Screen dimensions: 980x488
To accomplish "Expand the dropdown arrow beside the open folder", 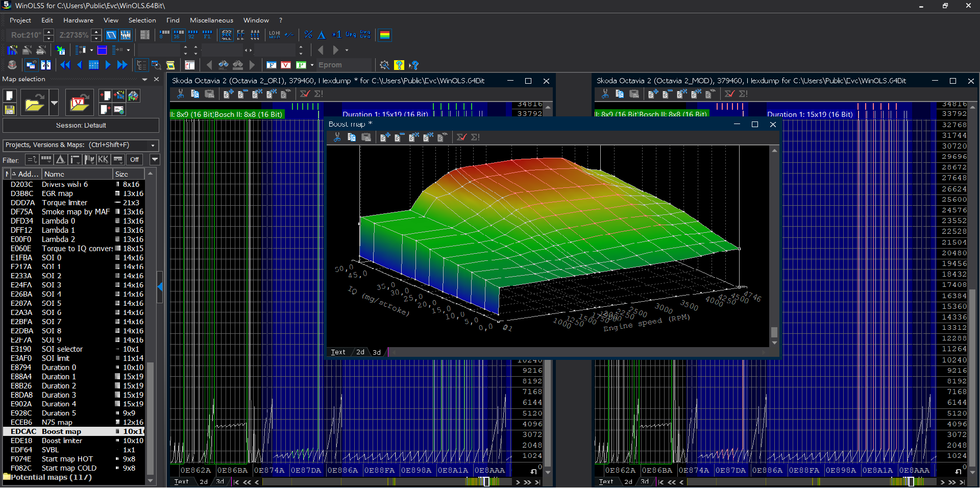I will [54, 103].
